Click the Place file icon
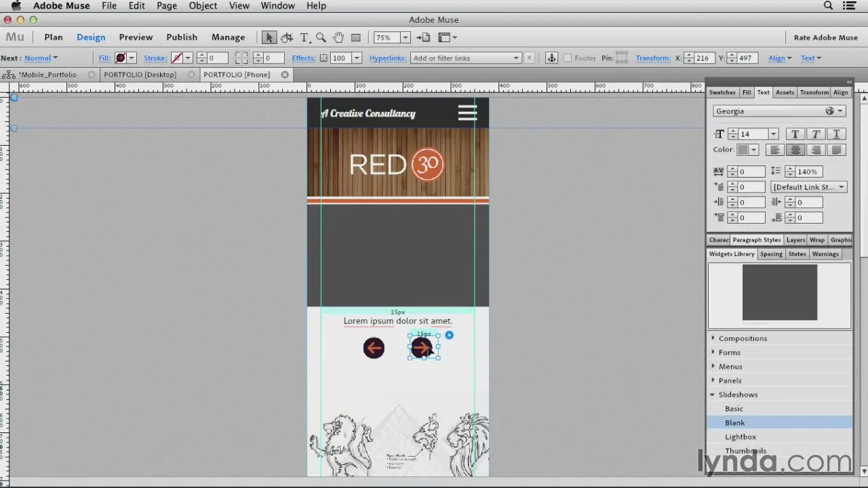Image resolution: width=868 pixels, height=488 pixels. (x=423, y=37)
